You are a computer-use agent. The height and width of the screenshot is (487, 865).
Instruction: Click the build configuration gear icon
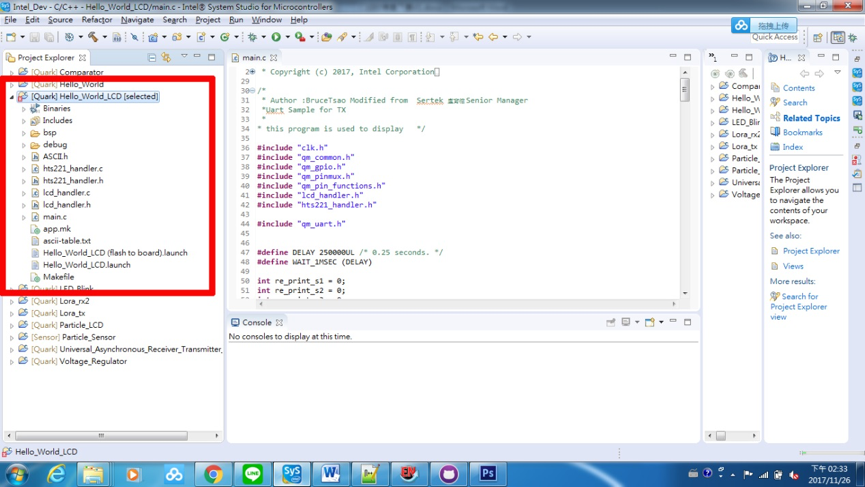point(69,37)
